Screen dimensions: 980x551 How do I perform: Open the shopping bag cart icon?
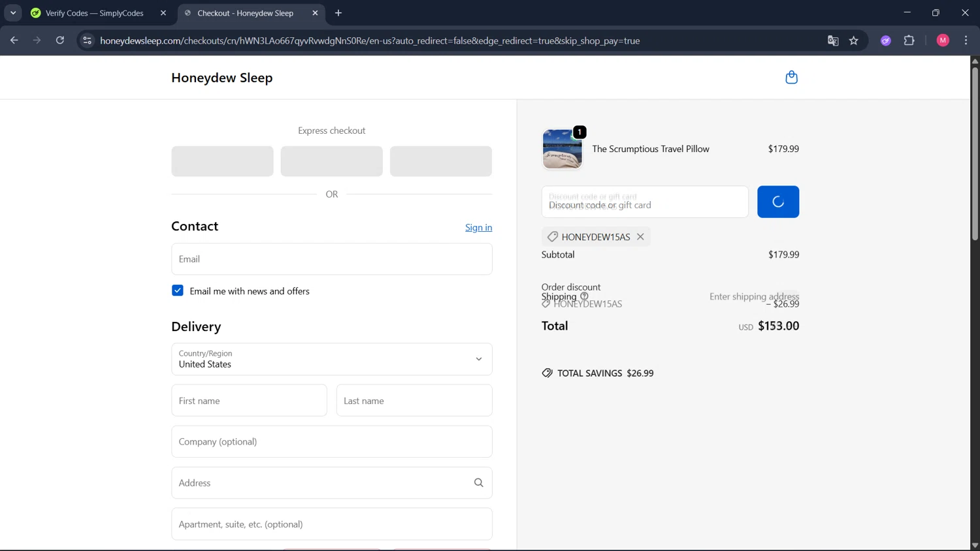pyautogui.click(x=791, y=77)
